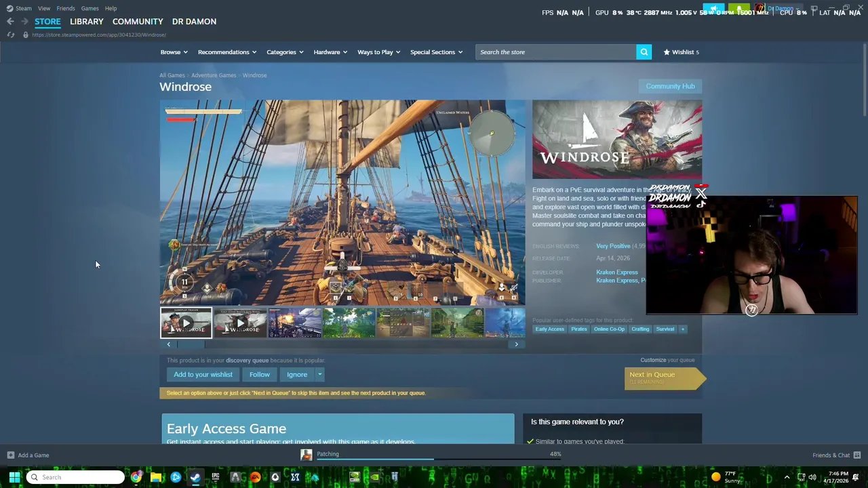868x488 pixels.
Task: Open Friends & Chat panel
Action: click(x=836, y=455)
